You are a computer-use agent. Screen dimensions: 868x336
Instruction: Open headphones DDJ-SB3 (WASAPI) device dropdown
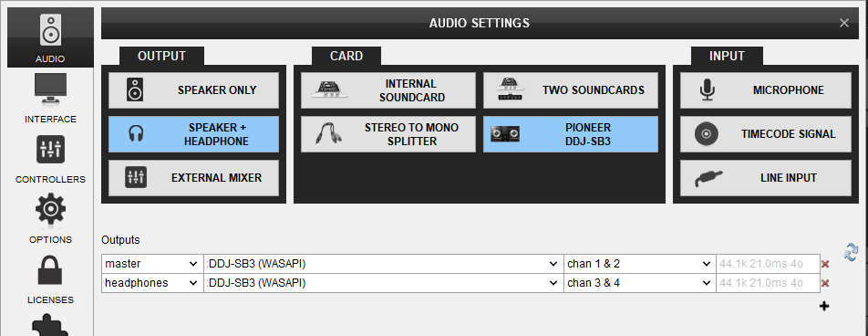(383, 283)
